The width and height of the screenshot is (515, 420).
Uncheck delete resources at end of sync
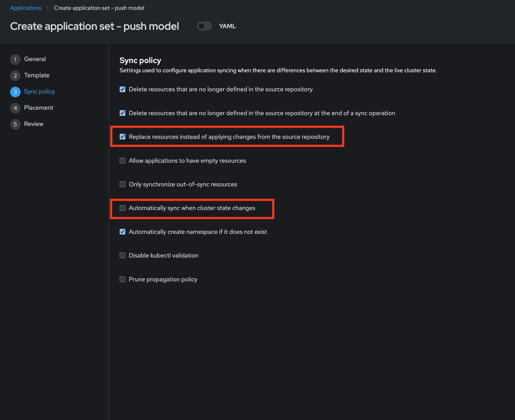pyautogui.click(x=123, y=113)
